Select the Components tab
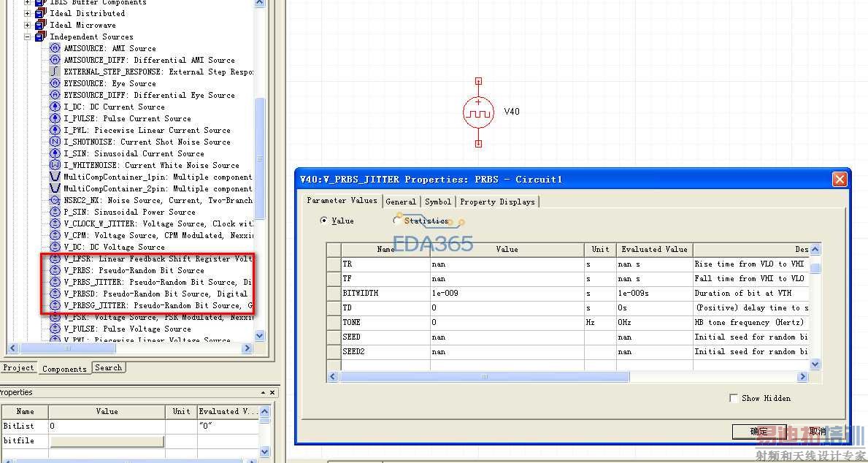 (x=64, y=368)
